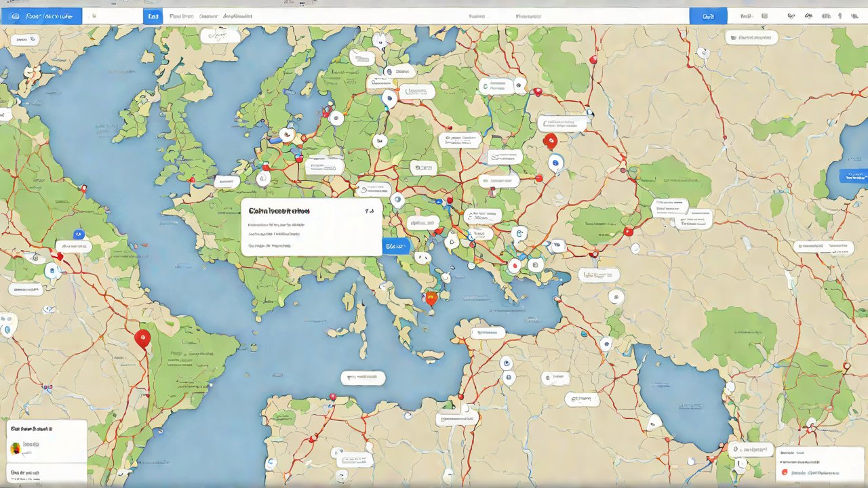Screen dimensions: 868x488
Task: Open the third text tab in the top toolbar
Action: click(x=237, y=16)
